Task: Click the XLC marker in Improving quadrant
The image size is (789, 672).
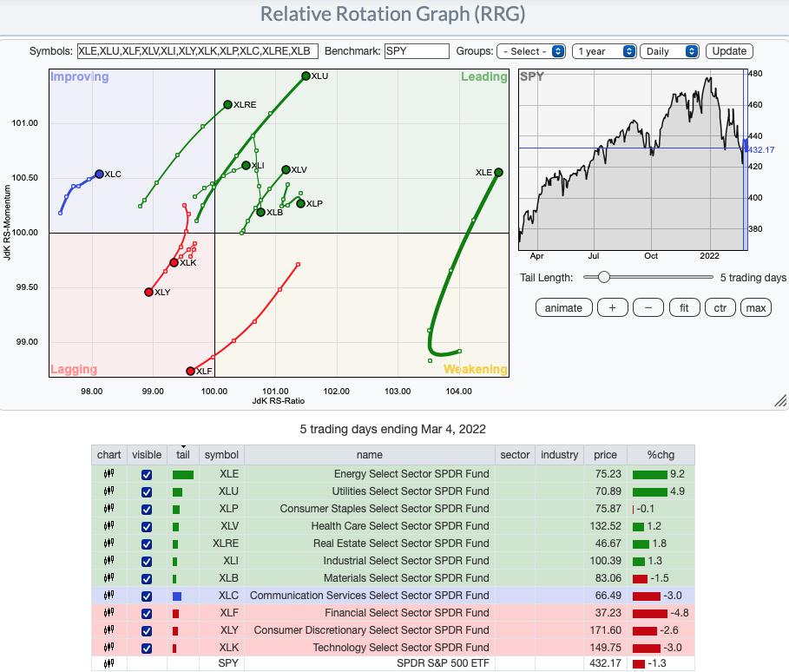Action: (99, 175)
